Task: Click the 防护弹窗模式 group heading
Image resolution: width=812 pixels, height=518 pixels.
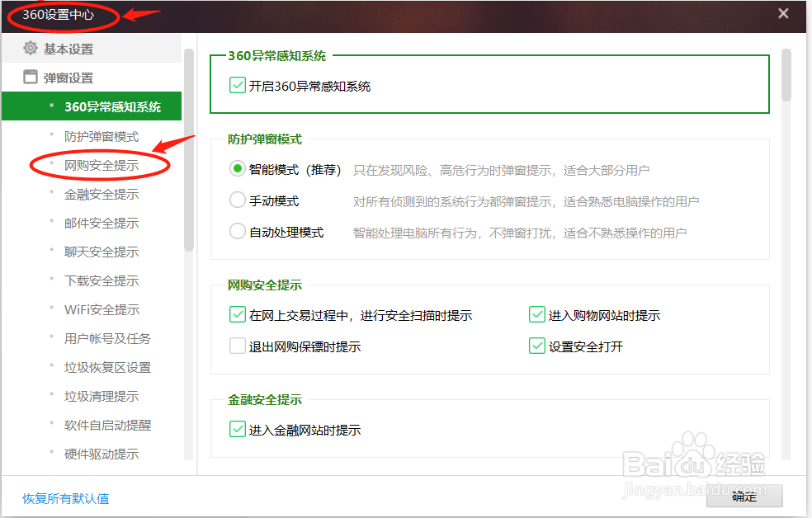Action: coord(265,139)
